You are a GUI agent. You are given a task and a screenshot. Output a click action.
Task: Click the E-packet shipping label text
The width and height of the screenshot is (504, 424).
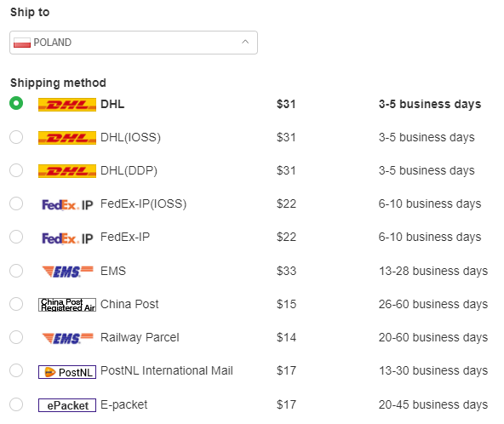click(x=123, y=405)
